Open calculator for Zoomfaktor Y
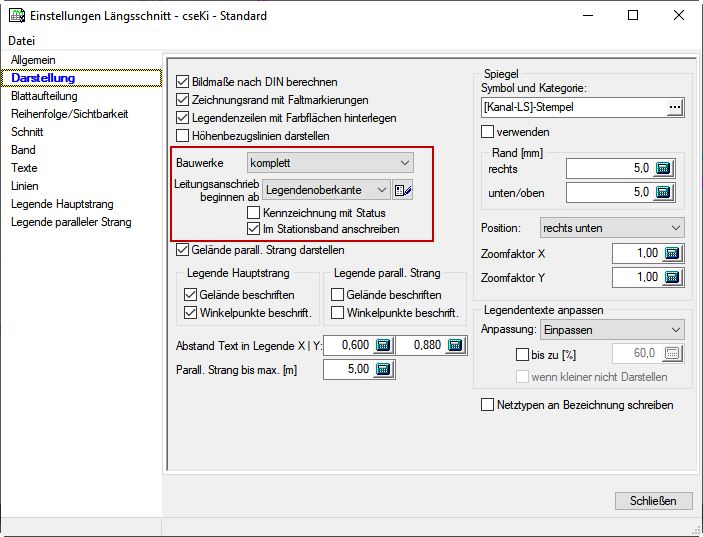This screenshot has height=537, width=703. click(673, 277)
